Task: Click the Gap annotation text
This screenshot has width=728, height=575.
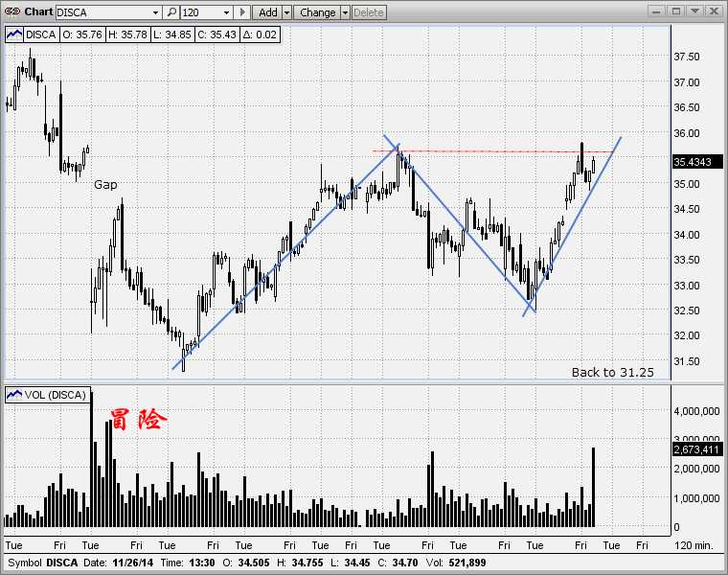Action: pos(105,185)
